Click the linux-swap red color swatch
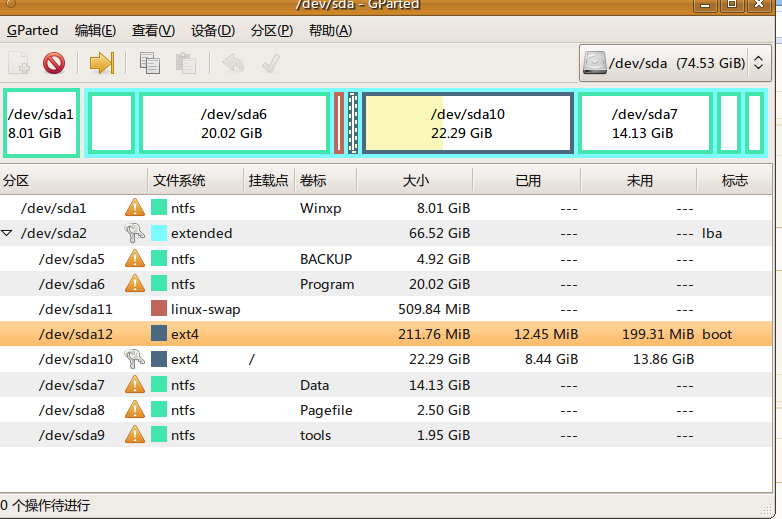 click(x=159, y=308)
